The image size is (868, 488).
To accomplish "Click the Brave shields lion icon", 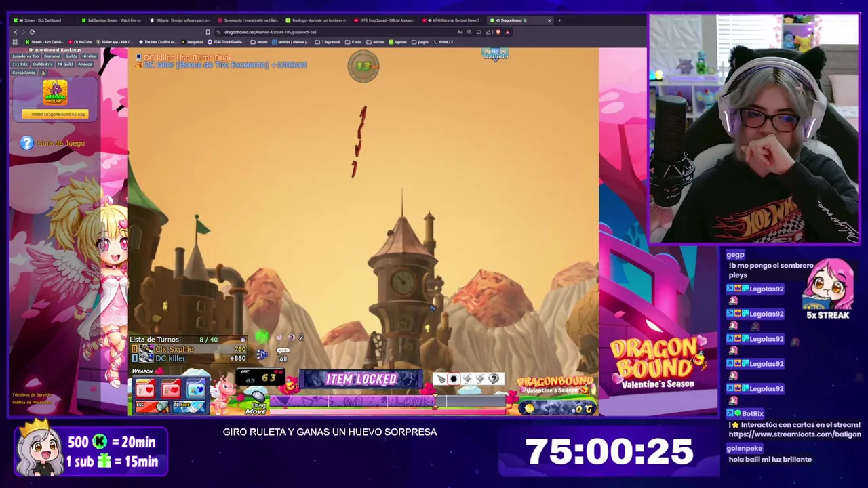I will click(x=498, y=32).
